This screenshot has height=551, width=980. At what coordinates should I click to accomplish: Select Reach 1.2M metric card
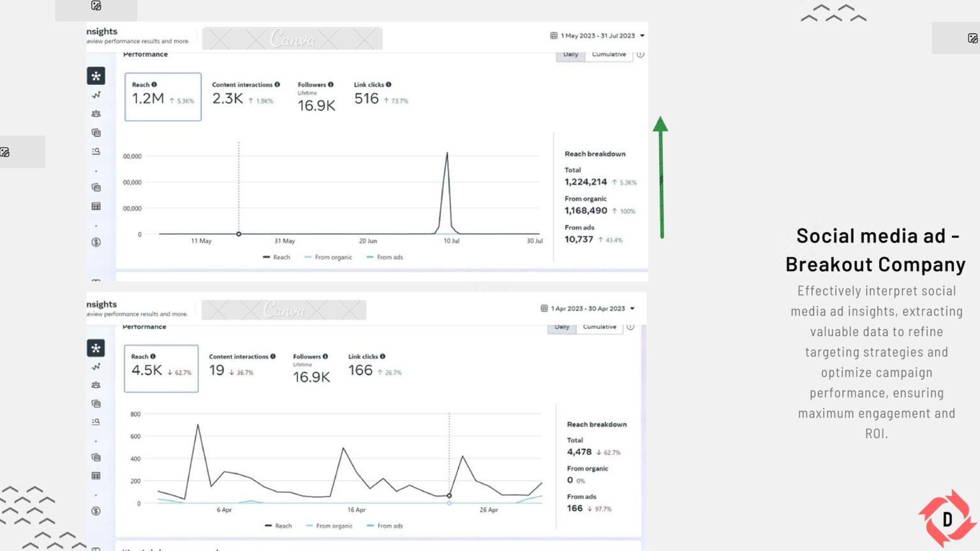(x=163, y=97)
